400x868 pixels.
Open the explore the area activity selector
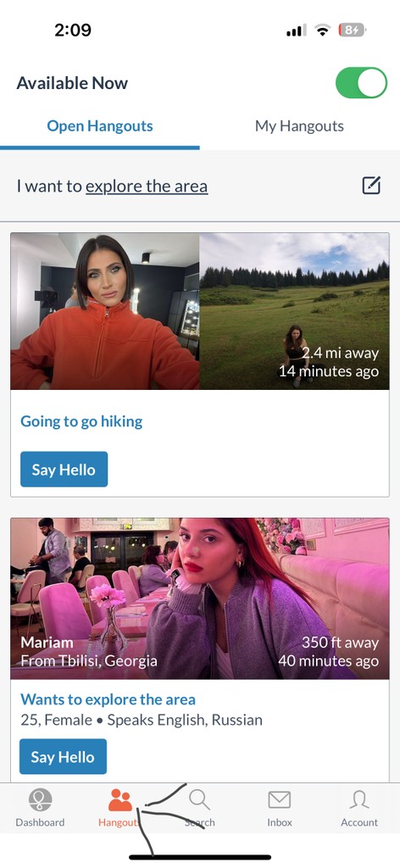(x=147, y=186)
